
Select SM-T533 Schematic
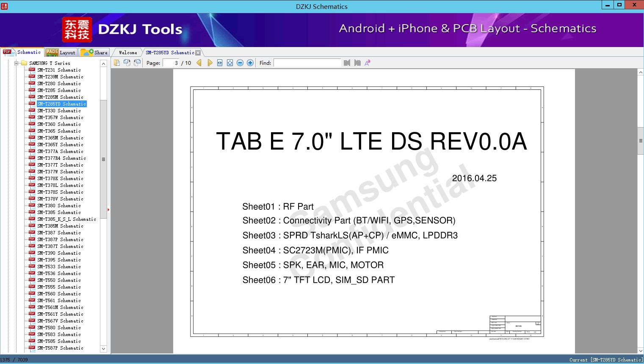click(59, 267)
